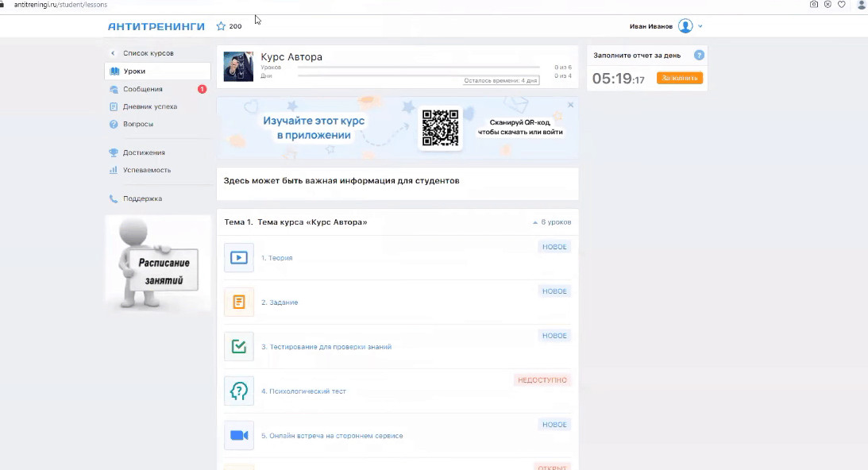This screenshot has width=868, height=470.
Task: Click the Курс Автора course thumbnail
Action: (238, 67)
